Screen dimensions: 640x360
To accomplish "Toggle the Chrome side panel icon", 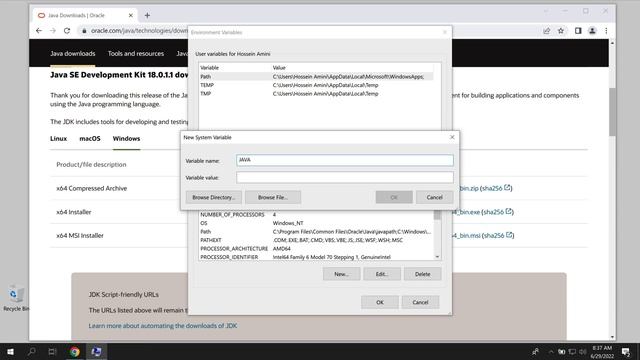I will click(x=578, y=31).
